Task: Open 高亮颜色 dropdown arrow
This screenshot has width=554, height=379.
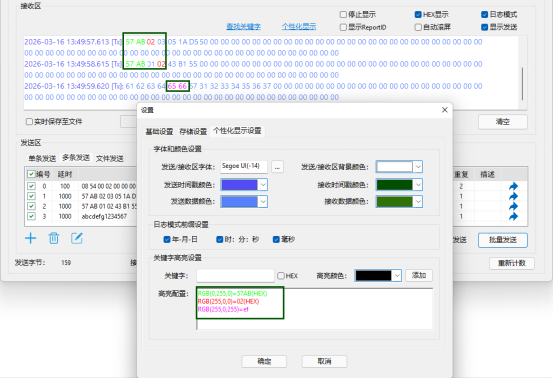Action: coord(397,276)
